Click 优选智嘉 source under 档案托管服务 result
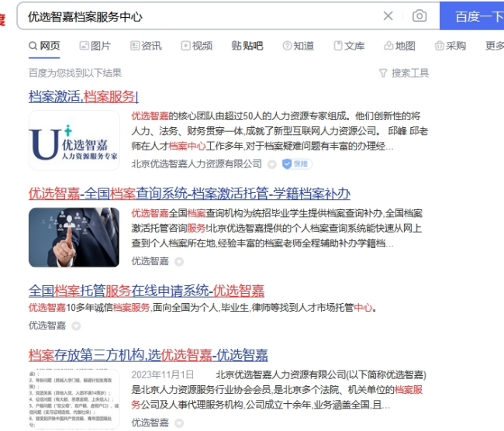Viewport: 504px width, 431px height. click(47, 326)
